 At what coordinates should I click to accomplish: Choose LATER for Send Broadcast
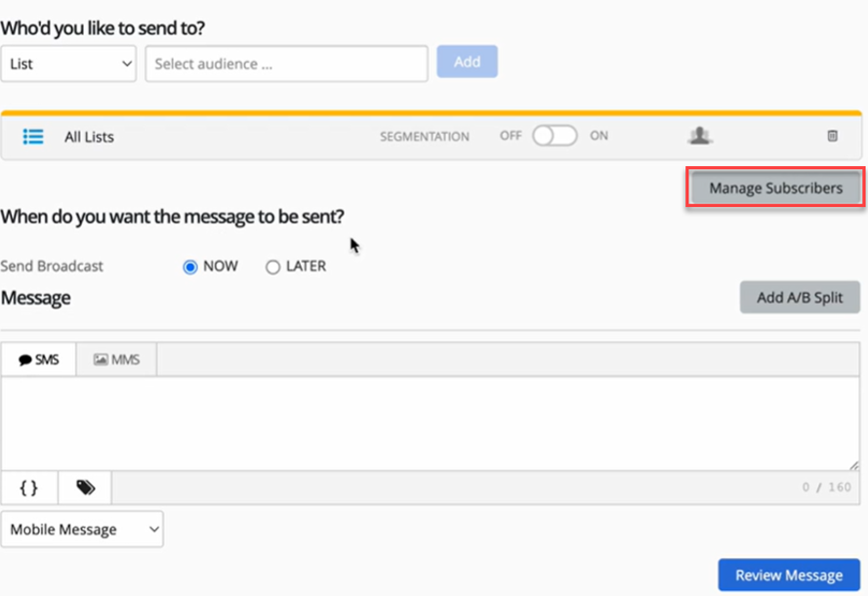272,266
